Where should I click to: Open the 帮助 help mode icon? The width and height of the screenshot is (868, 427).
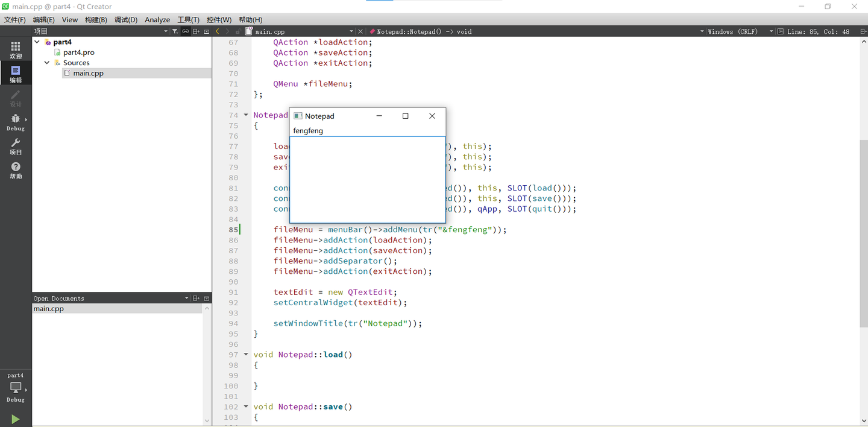point(16,171)
